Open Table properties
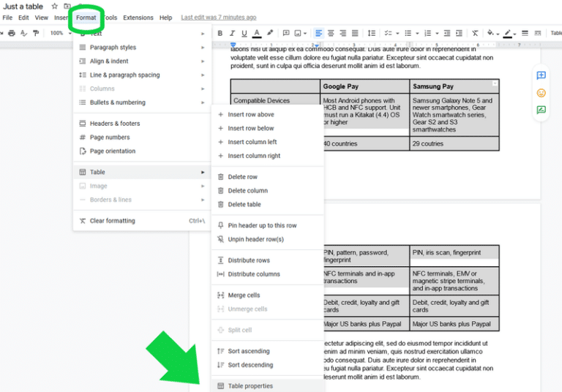 click(268, 386)
